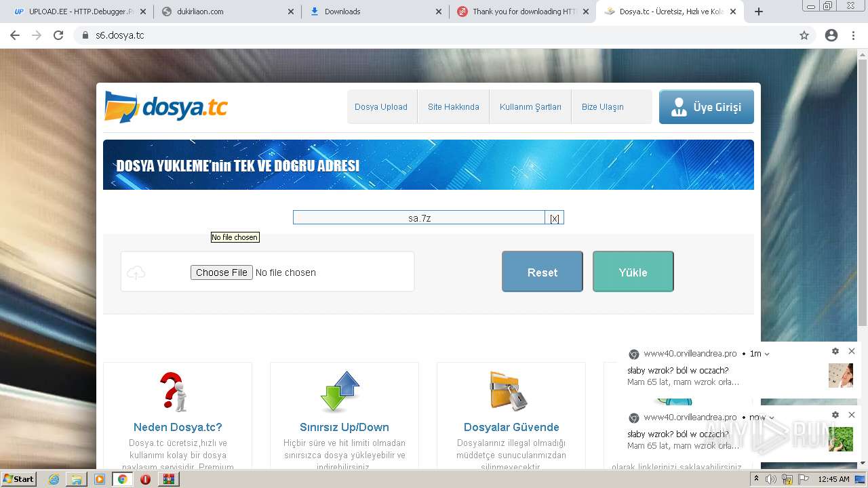Click the browser forward arrow
Image resolution: width=868 pixels, height=488 pixels.
(37, 35)
